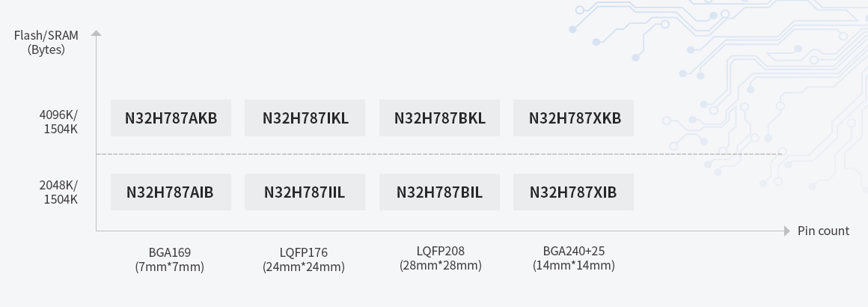
Task: Click the Flash/SRAM (Bytes) axis title
Action: pos(46,42)
